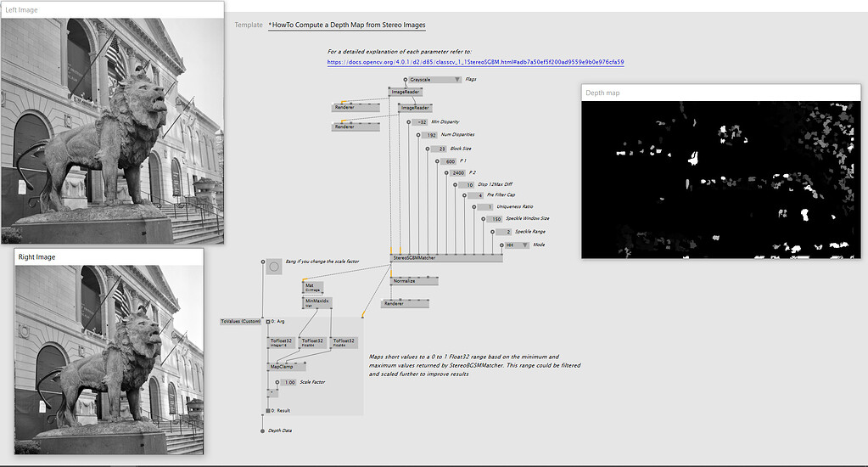This screenshot has width=868, height=467.
Task: Click the Min Disparity pin circle
Action: [x=409, y=122]
